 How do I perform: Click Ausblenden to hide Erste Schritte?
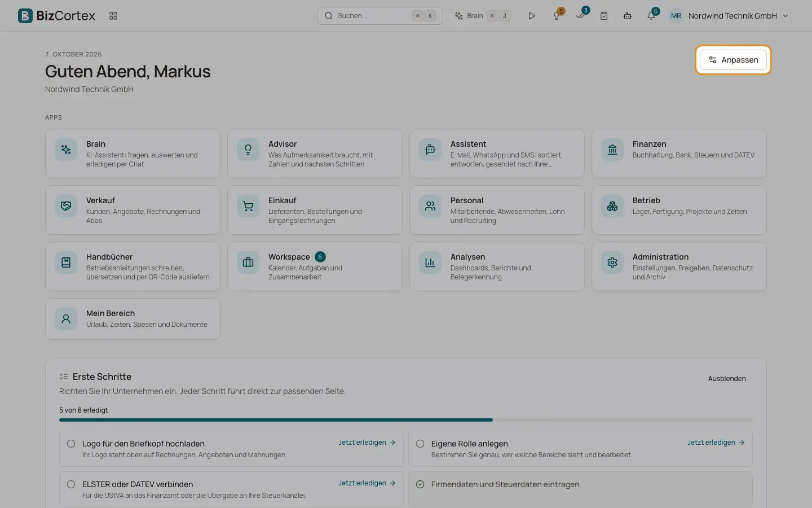coord(727,379)
